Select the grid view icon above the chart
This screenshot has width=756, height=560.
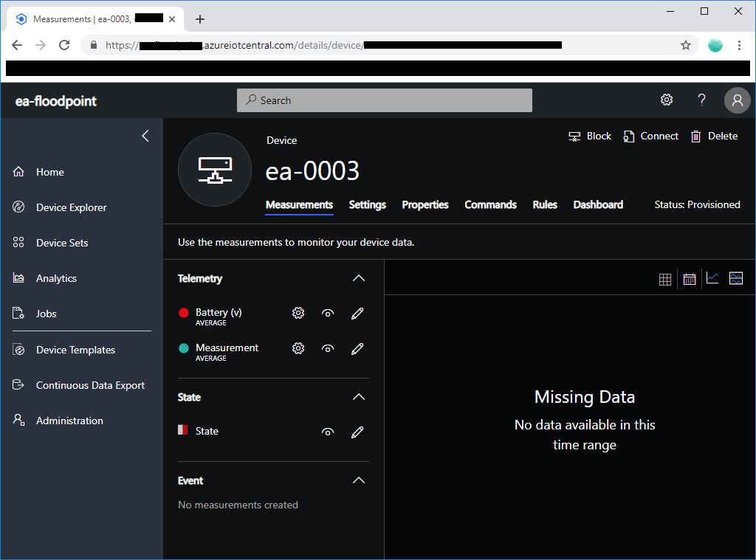665,278
